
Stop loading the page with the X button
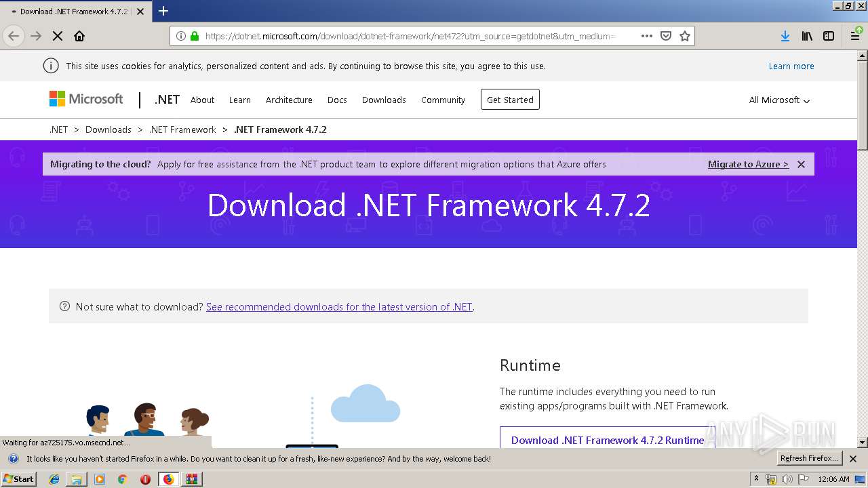[58, 36]
